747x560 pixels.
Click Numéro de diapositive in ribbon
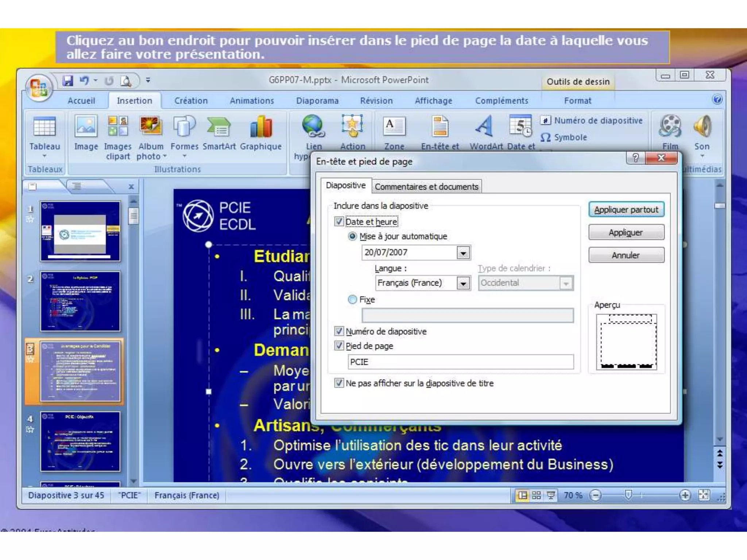coord(592,121)
